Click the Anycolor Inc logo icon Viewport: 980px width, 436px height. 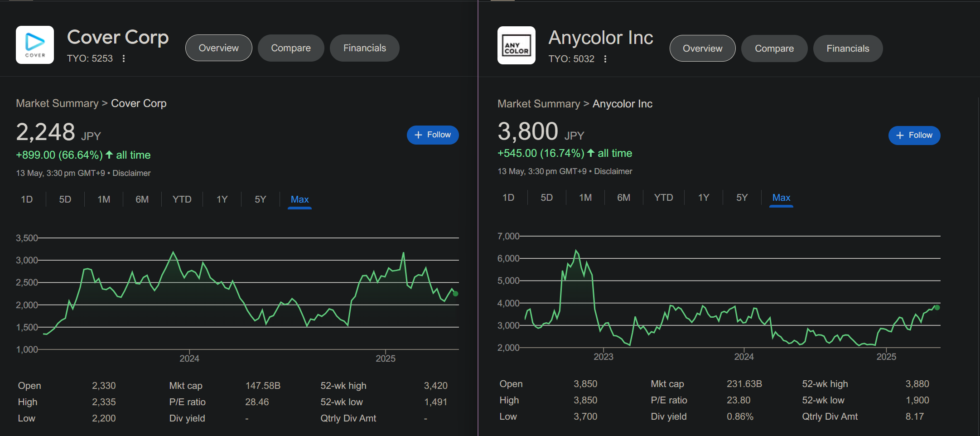pyautogui.click(x=516, y=45)
